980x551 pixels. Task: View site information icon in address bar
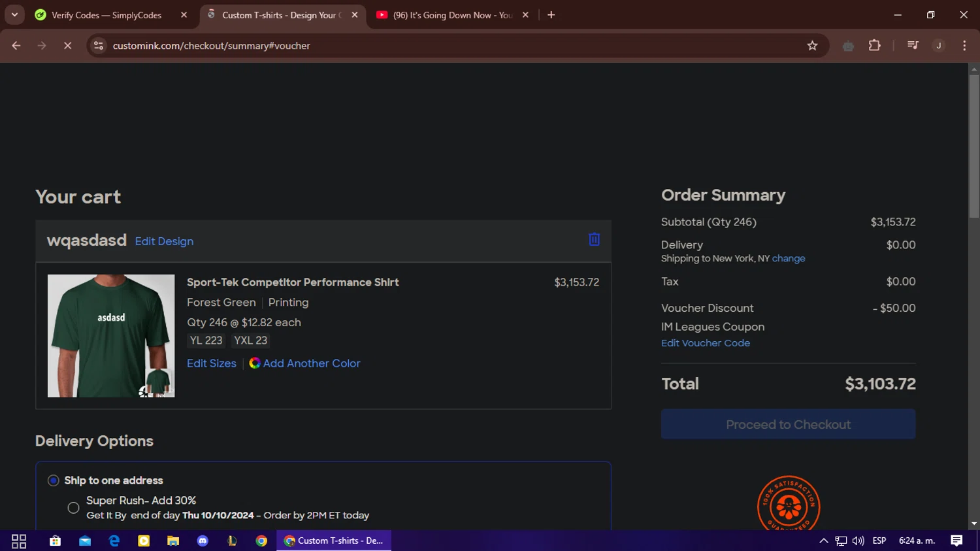click(99, 46)
